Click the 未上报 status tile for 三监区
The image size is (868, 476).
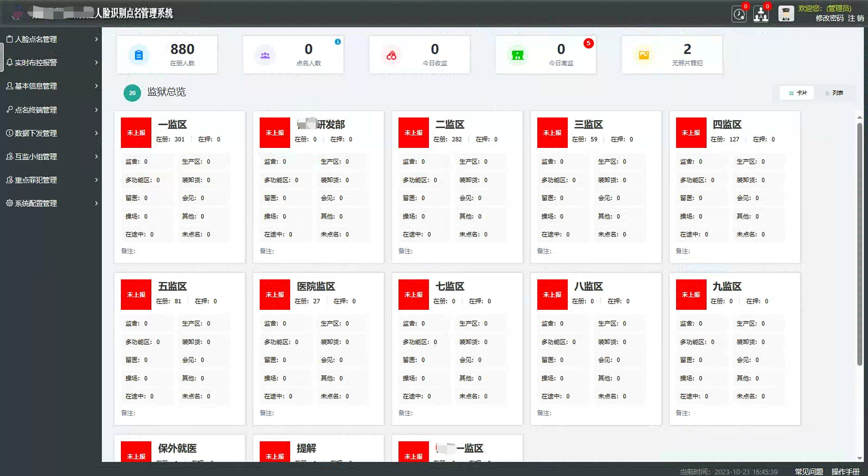click(552, 133)
